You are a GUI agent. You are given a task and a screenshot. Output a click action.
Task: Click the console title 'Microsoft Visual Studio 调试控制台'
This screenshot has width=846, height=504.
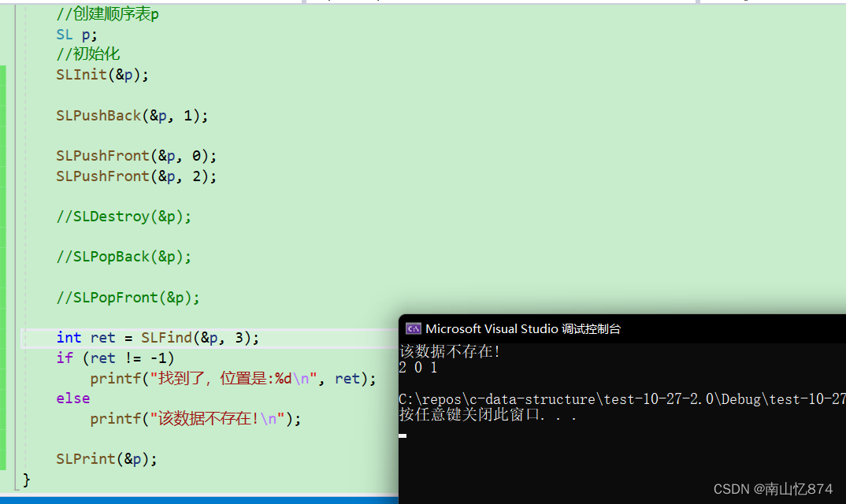coord(523,328)
